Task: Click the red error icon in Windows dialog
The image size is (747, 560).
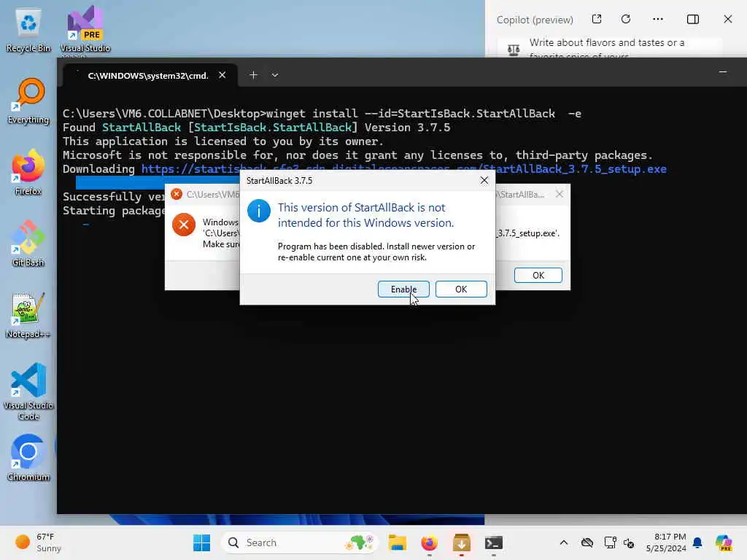Action: 183,225
